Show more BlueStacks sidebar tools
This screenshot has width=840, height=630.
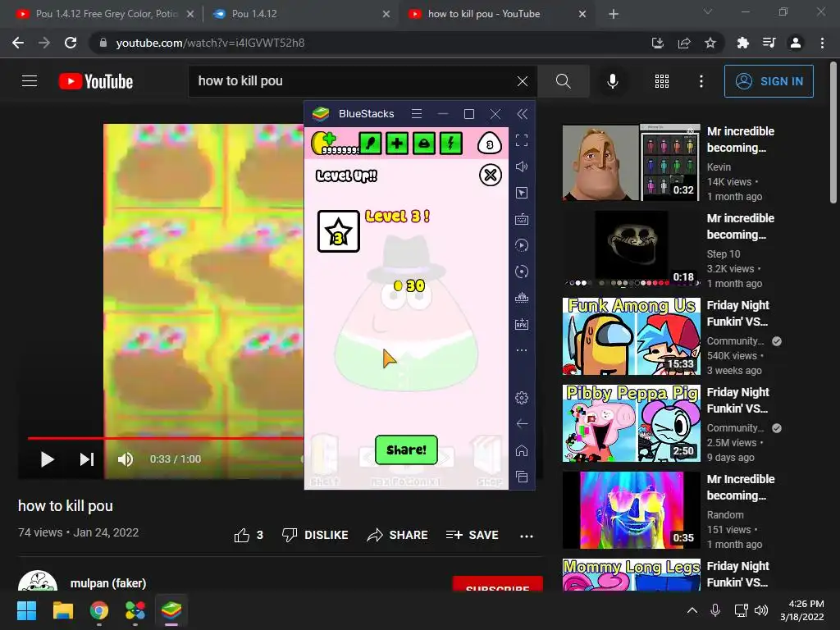pyautogui.click(x=522, y=350)
